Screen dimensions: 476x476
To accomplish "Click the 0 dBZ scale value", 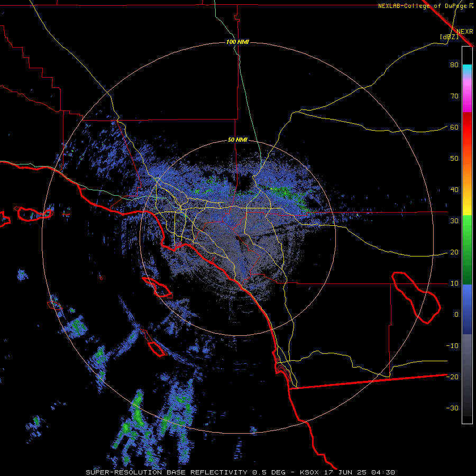I will [456, 315].
